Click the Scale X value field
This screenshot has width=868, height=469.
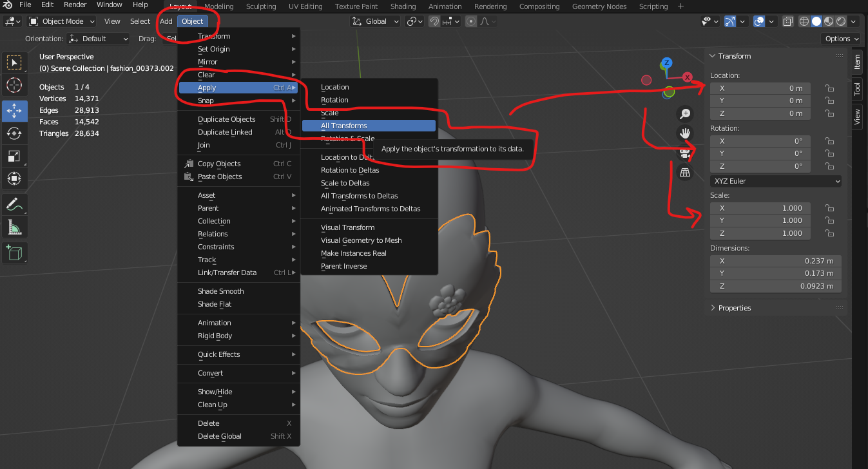pos(760,208)
